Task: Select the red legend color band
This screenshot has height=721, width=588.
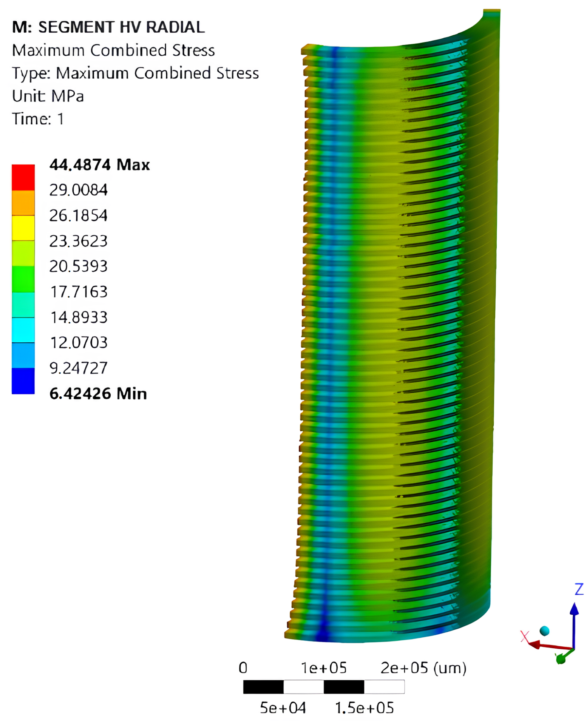Action: pyautogui.click(x=23, y=177)
